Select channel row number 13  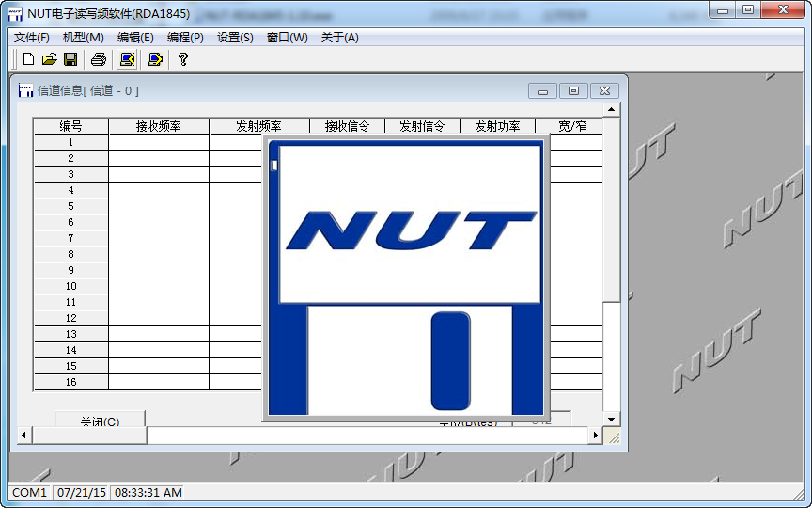pos(70,334)
